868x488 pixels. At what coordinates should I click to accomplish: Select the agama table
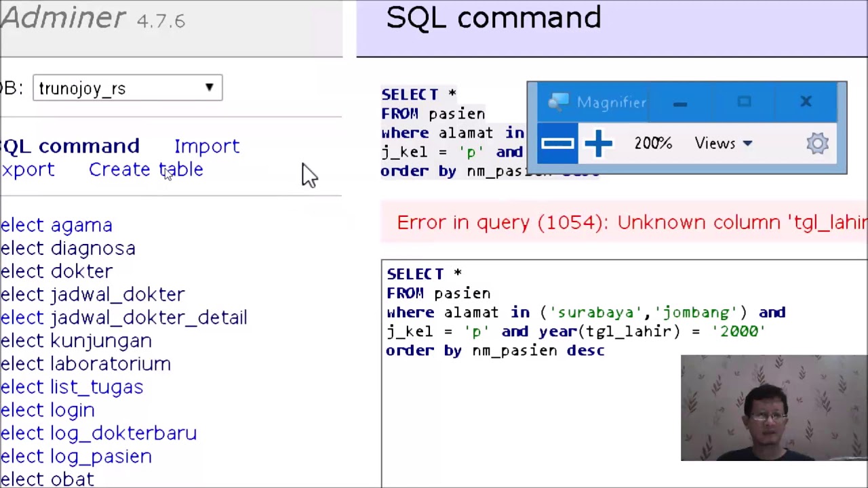point(81,225)
